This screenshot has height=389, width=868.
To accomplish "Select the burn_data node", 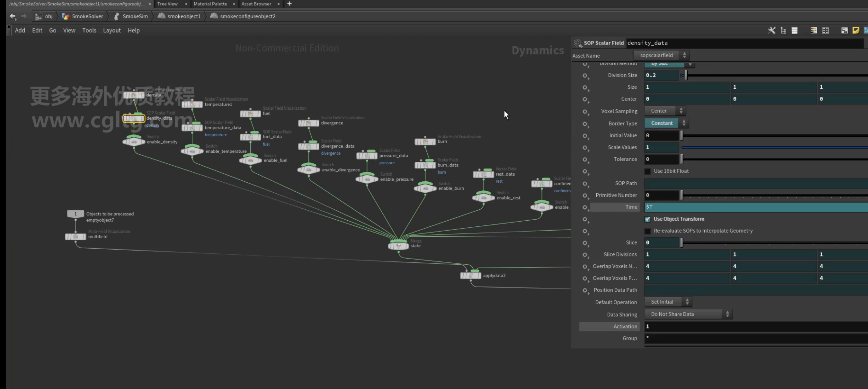I will click(425, 165).
